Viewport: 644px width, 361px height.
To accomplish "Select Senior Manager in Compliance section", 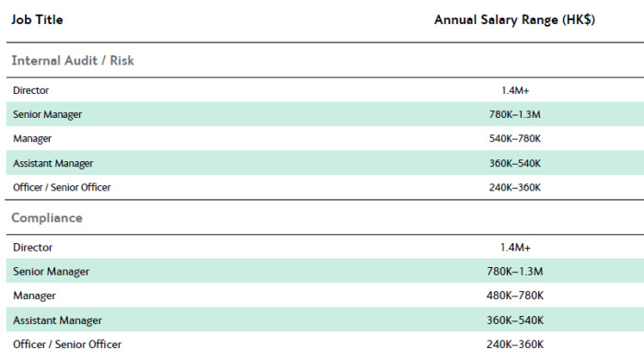I will click(x=51, y=272).
